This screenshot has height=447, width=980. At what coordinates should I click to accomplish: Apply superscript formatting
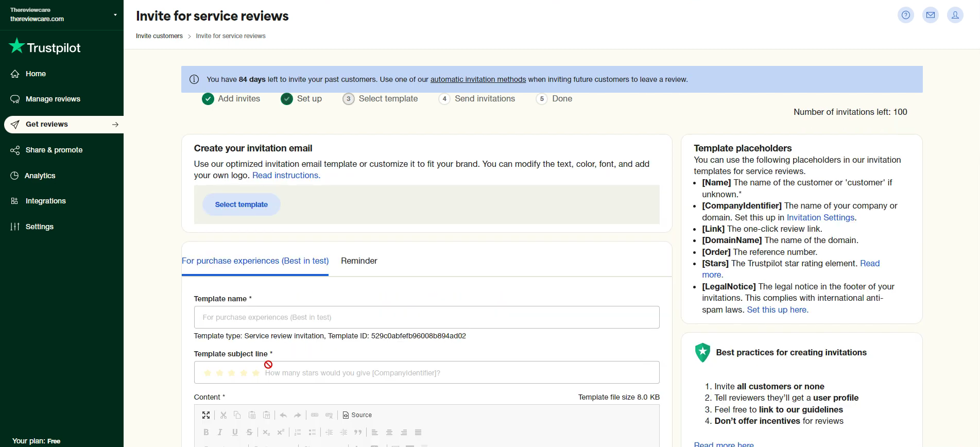coord(281,433)
